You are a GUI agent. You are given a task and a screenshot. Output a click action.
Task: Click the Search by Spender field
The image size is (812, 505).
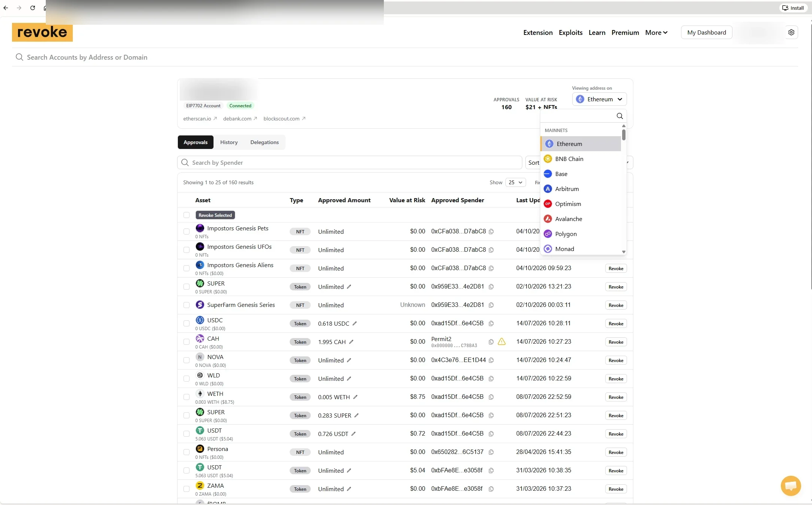pyautogui.click(x=350, y=162)
